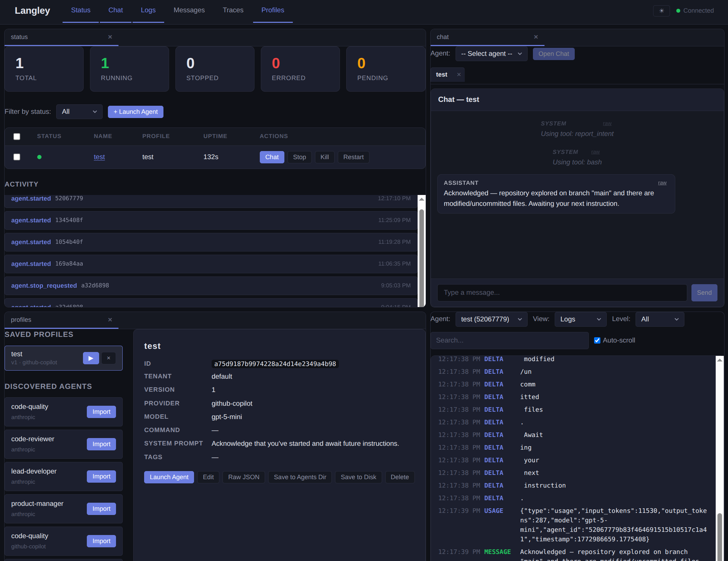Open the Filter by status dropdown
Image resolution: width=728 pixels, height=561 pixels.
pos(79,112)
